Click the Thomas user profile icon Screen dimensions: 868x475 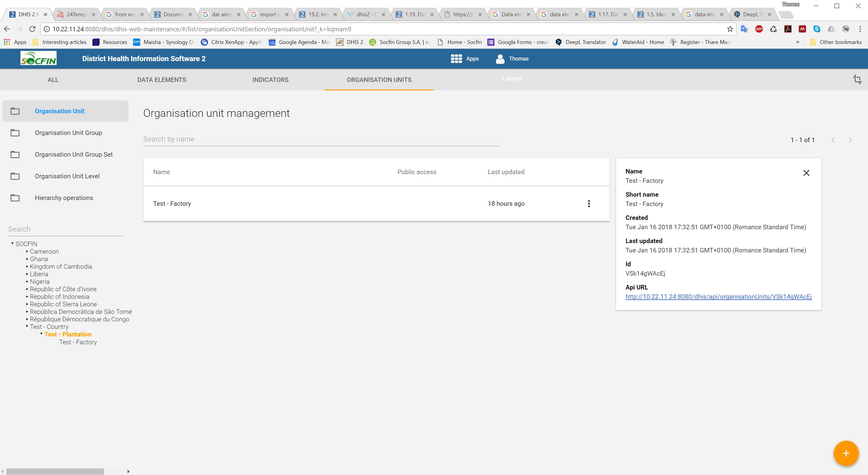point(500,59)
